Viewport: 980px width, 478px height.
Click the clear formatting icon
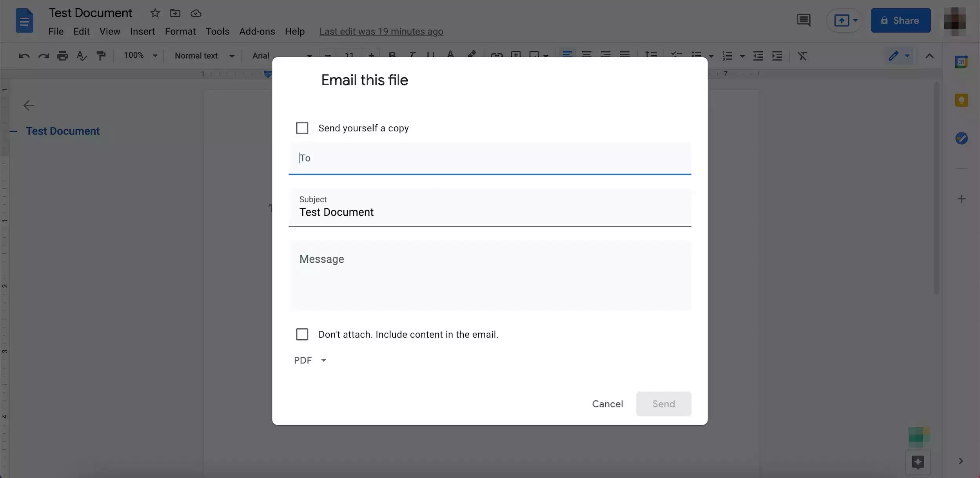click(802, 56)
